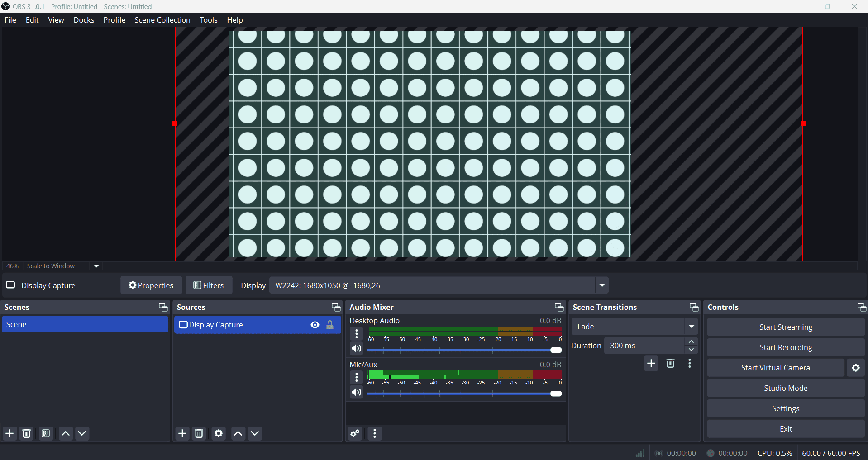Adjust Desktop Audio volume slider
The height and width of the screenshot is (460, 868).
pyautogui.click(x=464, y=350)
